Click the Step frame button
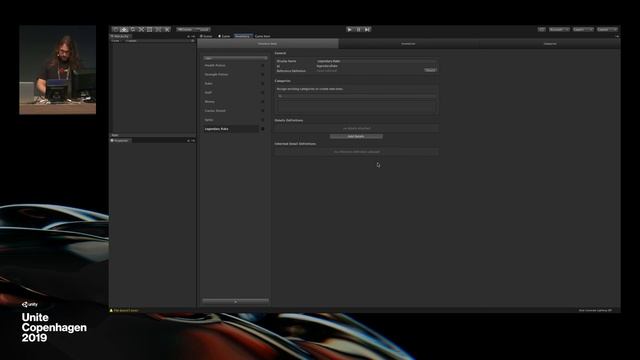Viewport: 640px width, 360px height. [x=367, y=29]
